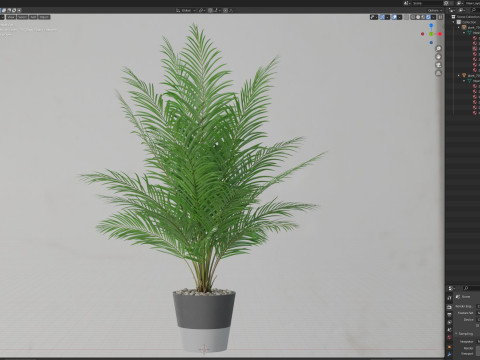Open the View menu in viewport header

tap(11, 17)
